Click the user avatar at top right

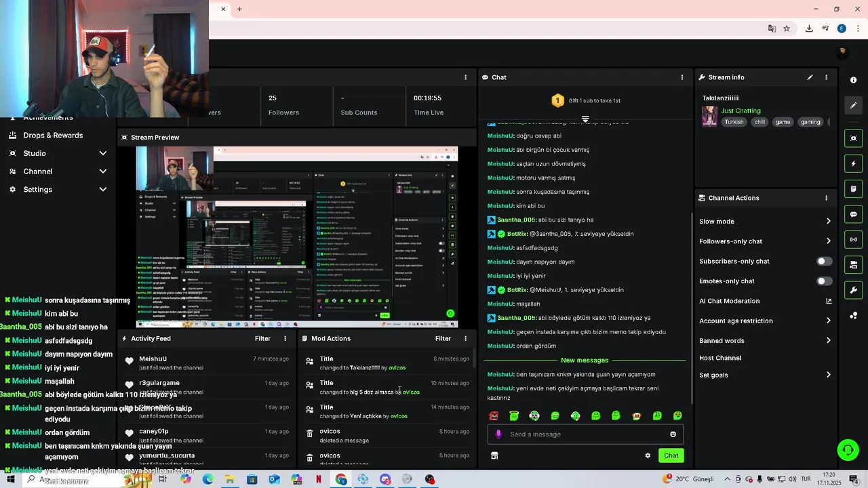coord(843,52)
